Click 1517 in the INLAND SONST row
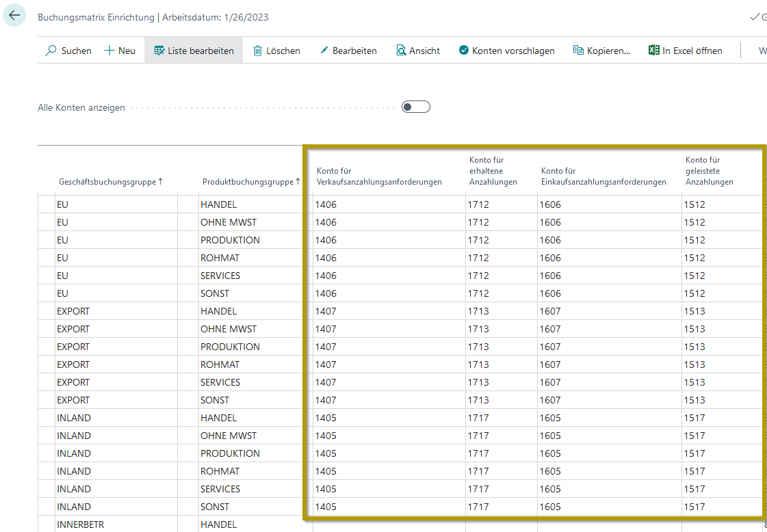767x532 pixels. pyautogui.click(x=694, y=507)
